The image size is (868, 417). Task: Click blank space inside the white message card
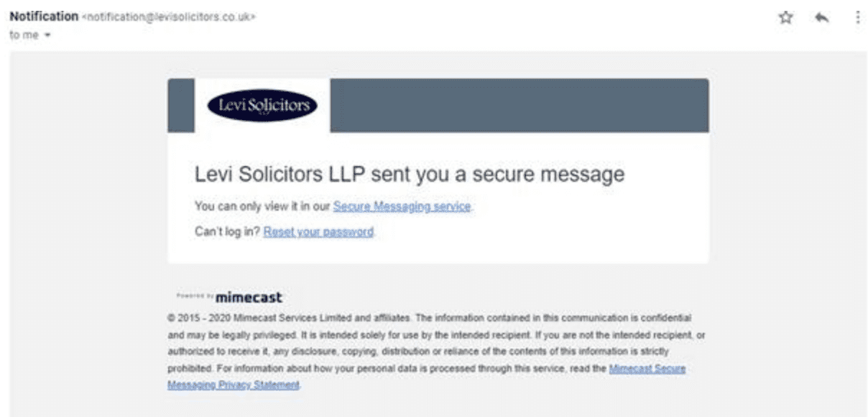pyautogui.click(x=575, y=223)
